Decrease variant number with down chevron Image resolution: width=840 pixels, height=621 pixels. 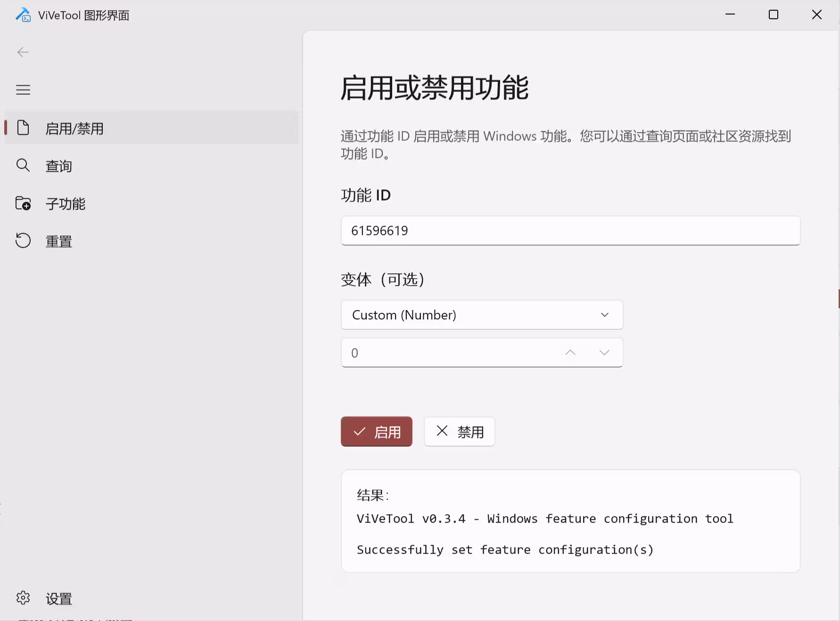(x=604, y=352)
